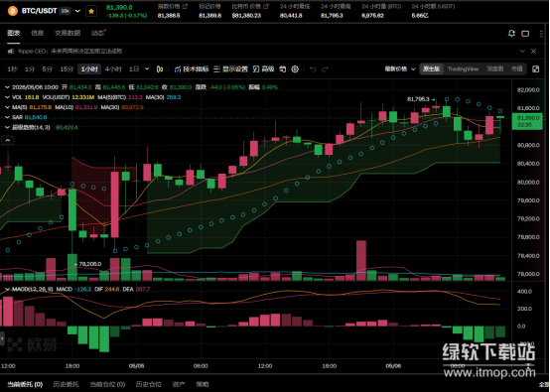Select the 1秒 timeframe
The image size is (550, 392).
[12, 69]
